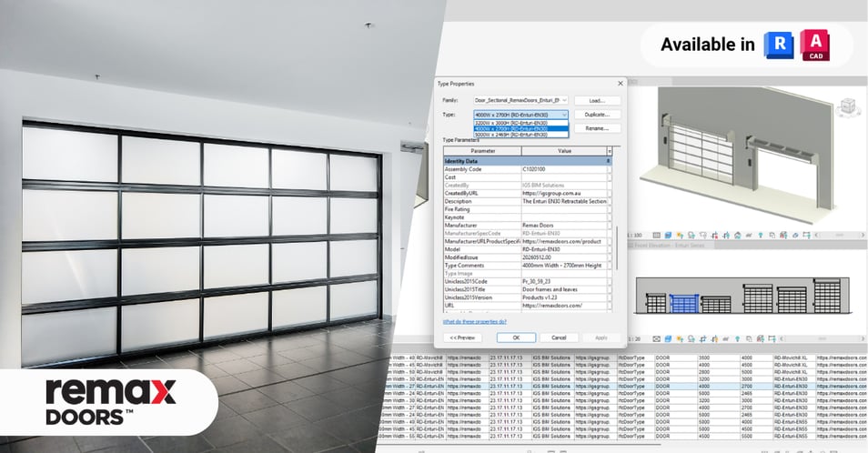The image size is (868, 453).
Task: Show Rendering Dialog from 3D view bar
Action: [x=703, y=235]
